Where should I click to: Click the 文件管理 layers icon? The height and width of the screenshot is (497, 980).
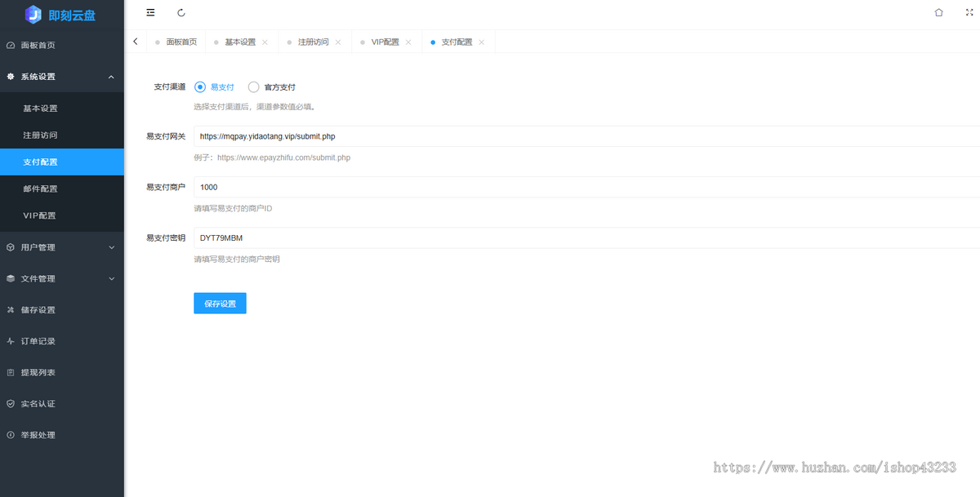11,278
